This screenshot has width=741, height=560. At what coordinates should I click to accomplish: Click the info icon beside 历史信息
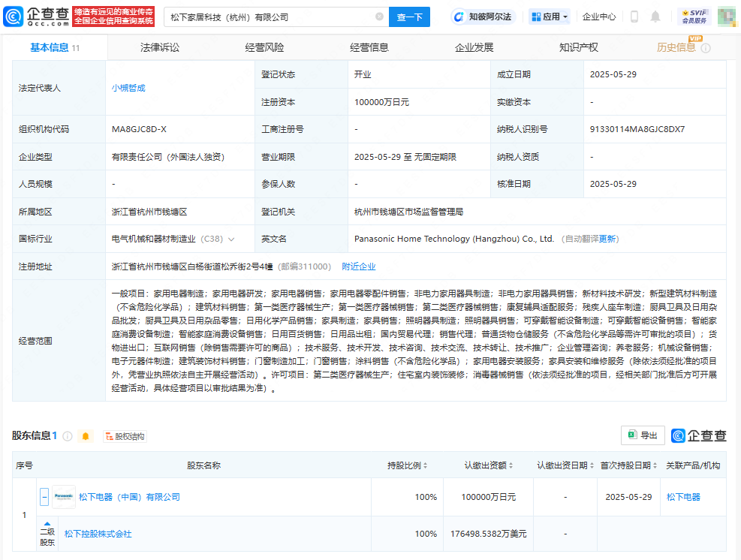706,48
